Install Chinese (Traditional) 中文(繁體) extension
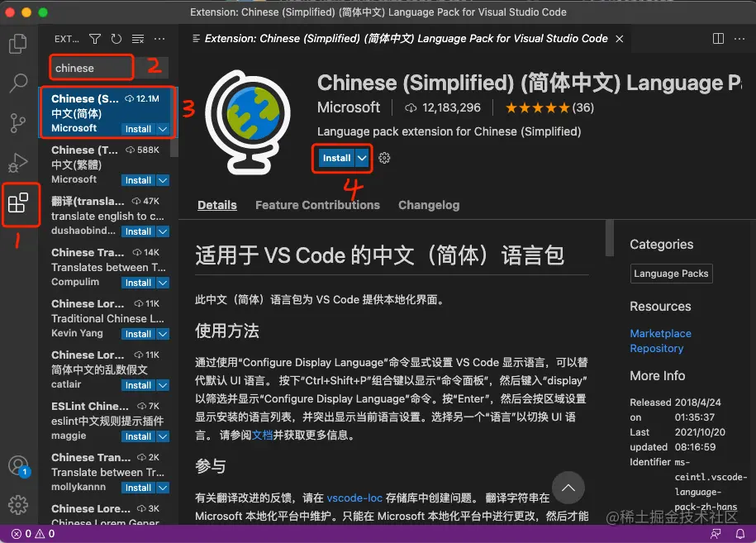The width and height of the screenshot is (756, 543). pyautogui.click(x=138, y=180)
